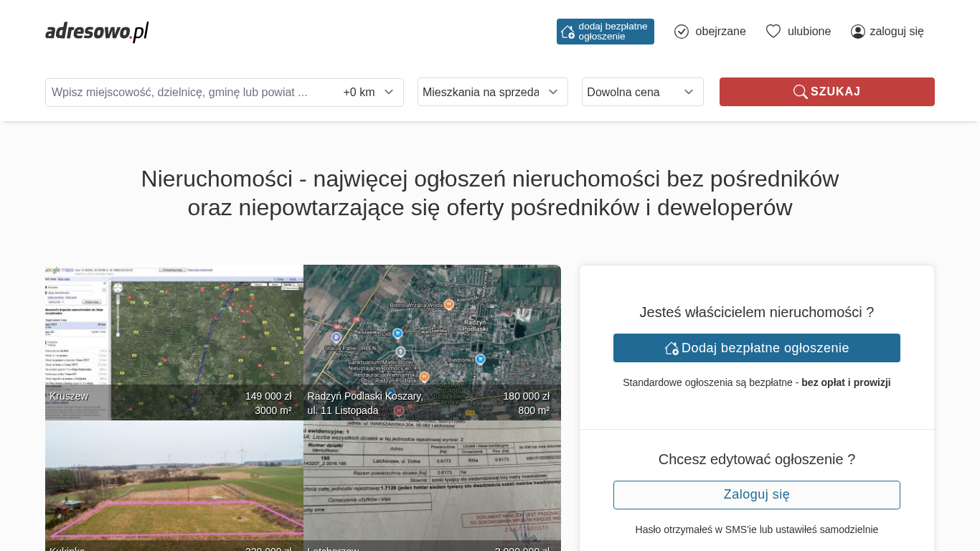Click the adresowo.pl logo
The image size is (980, 551).
pyautogui.click(x=97, y=32)
